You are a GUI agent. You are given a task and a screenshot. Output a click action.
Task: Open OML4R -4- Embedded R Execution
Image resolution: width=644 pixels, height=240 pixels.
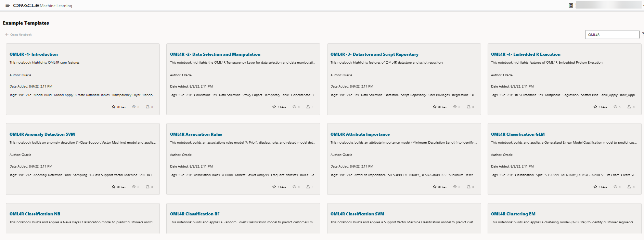526,54
